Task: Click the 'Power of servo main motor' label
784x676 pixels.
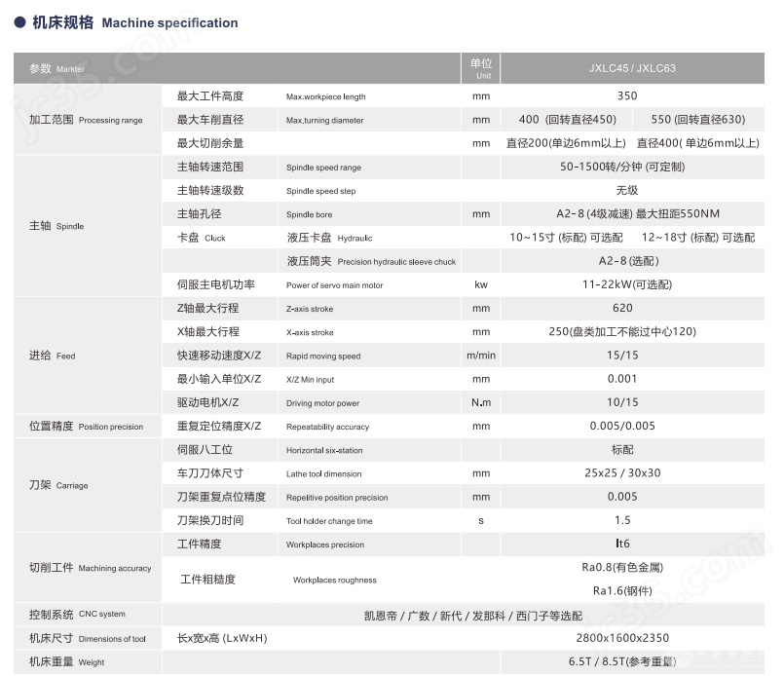Action: (334, 285)
